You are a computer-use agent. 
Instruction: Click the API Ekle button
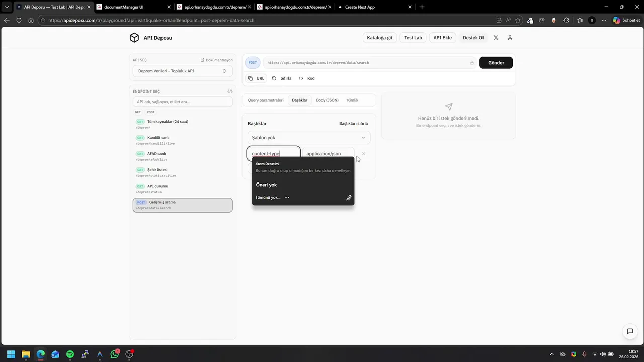[443, 38]
